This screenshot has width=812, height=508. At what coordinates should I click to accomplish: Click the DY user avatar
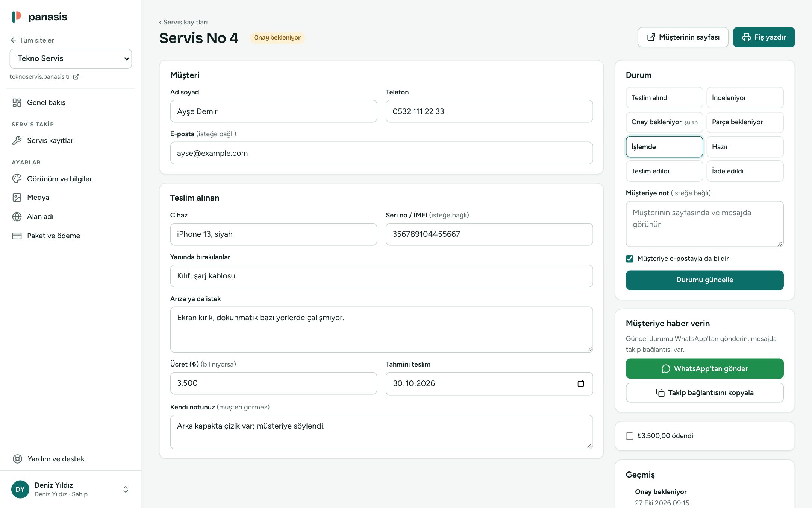(20, 490)
